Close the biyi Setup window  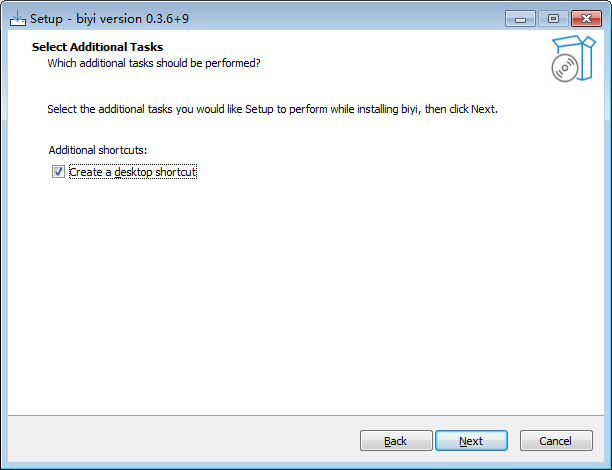pos(584,18)
